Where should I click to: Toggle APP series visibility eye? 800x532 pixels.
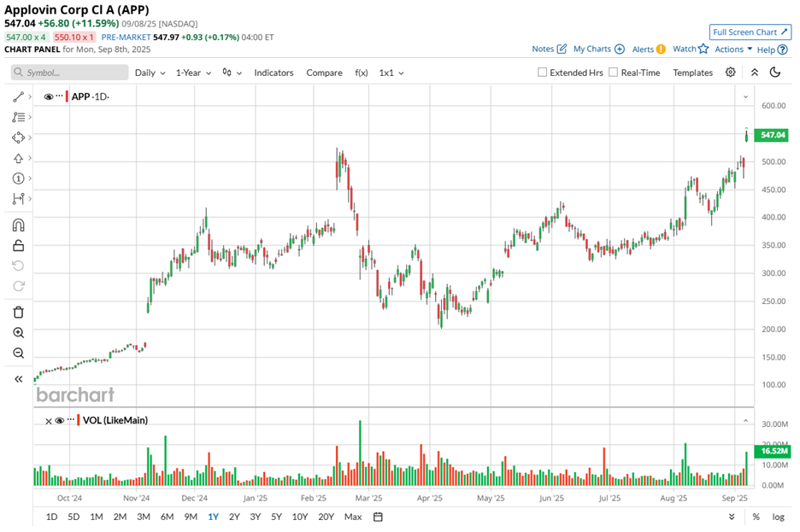pos(49,96)
